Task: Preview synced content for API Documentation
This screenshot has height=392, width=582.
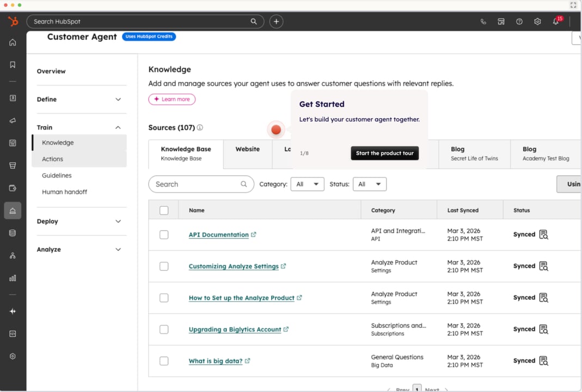Action: 544,235
